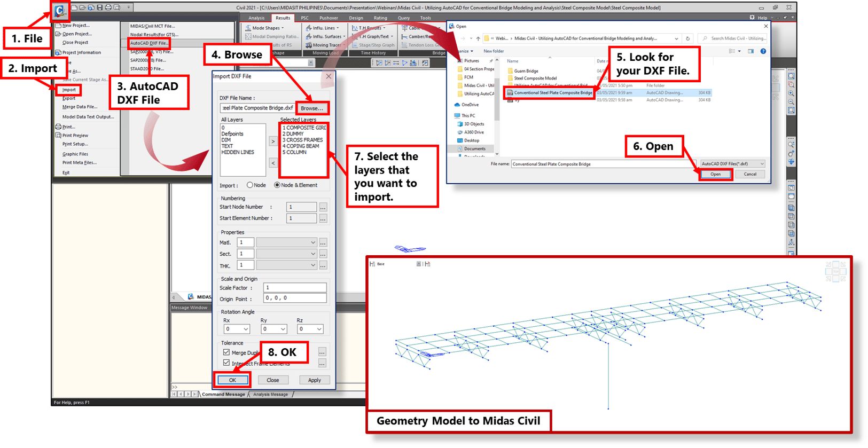Click New document icon in quick access toolbar

(x=74, y=7)
